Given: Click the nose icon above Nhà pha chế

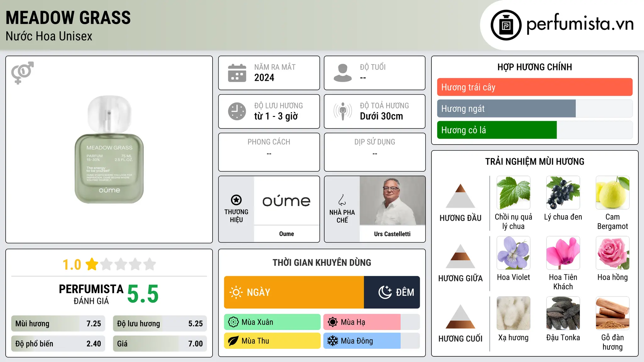Looking at the screenshot, I should pyautogui.click(x=342, y=200).
